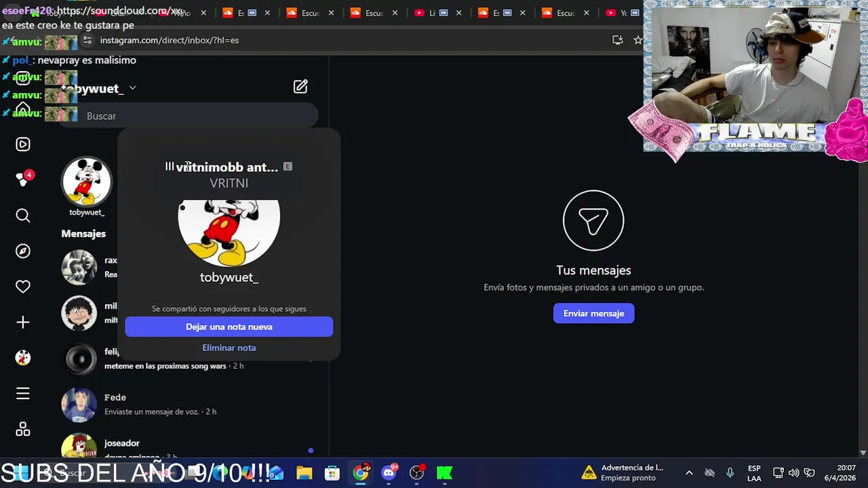This screenshot has width=868, height=488.
Task: Focus the Buscar search field
Action: pos(189,116)
